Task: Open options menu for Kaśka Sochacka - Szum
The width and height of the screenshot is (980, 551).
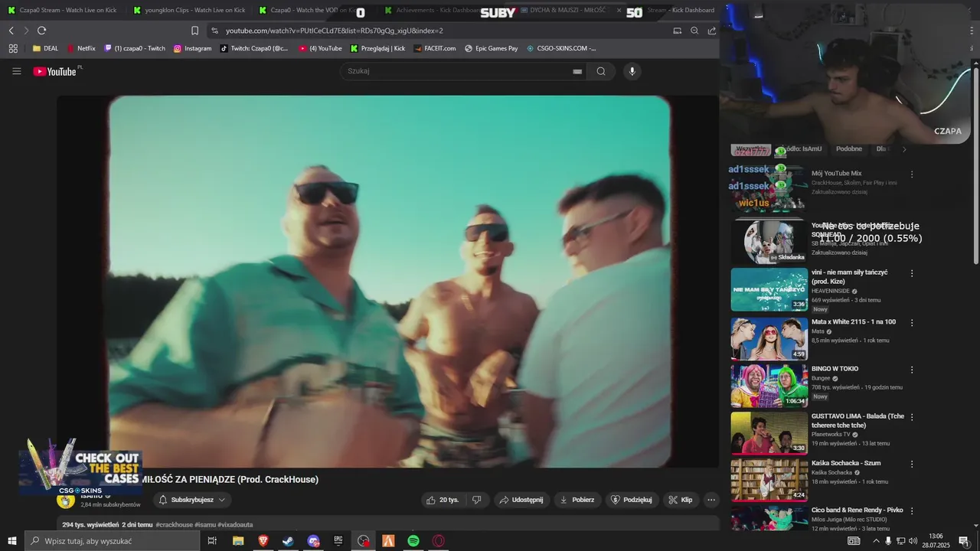Action: pyautogui.click(x=912, y=464)
